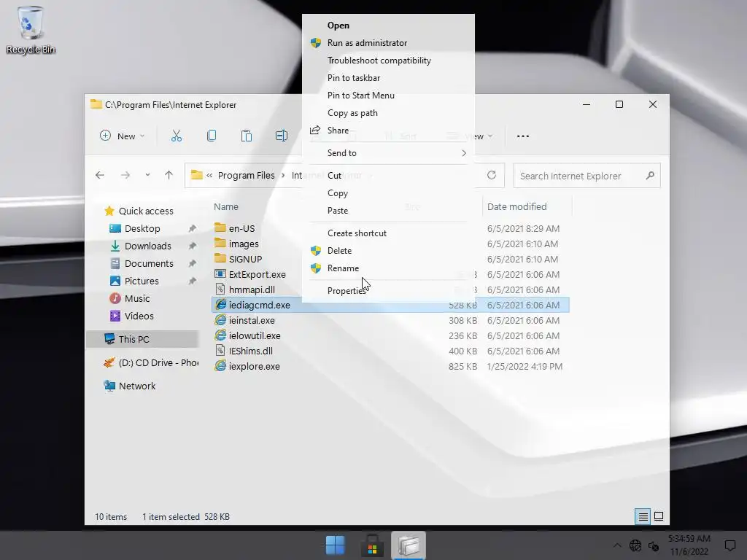This screenshot has height=560, width=747.
Task: Sort by Date modified column header
Action: click(517, 206)
